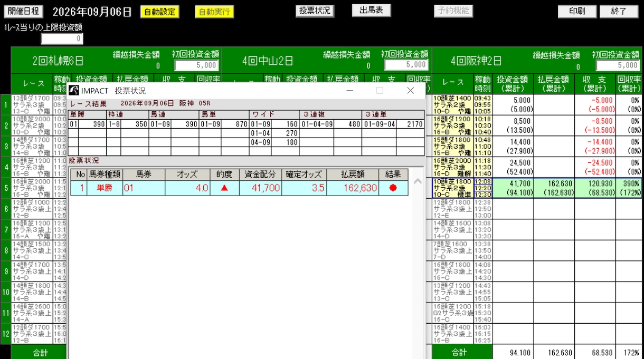The height and width of the screenshot is (359, 644).
Task: Select 札幌 race 13頭ダ1700 13-C
Action: [32, 104]
